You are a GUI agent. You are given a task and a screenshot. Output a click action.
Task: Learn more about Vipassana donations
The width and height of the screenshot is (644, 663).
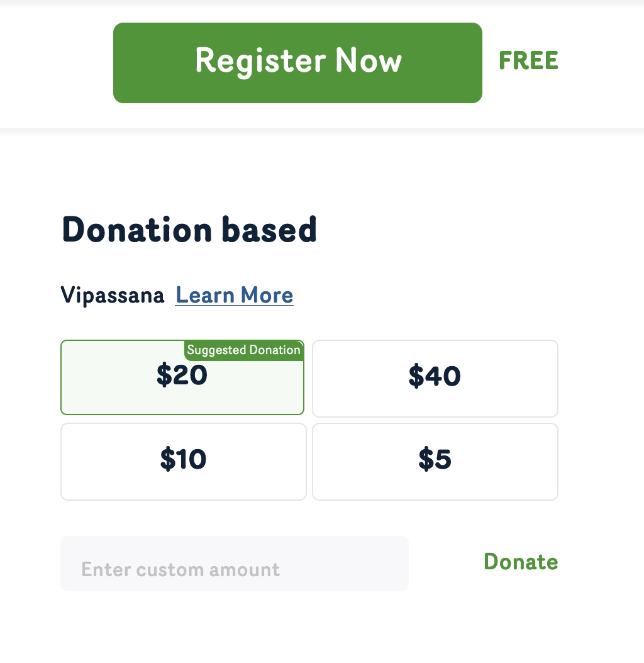point(234,295)
